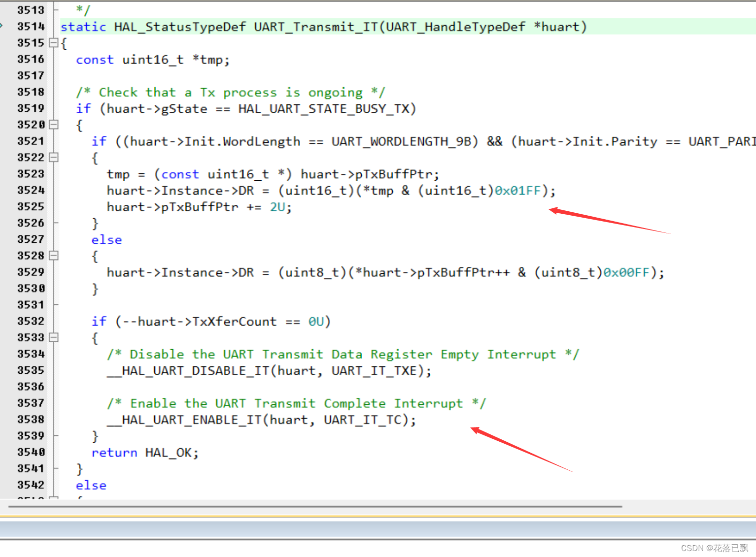Collapse the code block fold at line 3520
This screenshot has width=756, height=557.
tap(54, 125)
